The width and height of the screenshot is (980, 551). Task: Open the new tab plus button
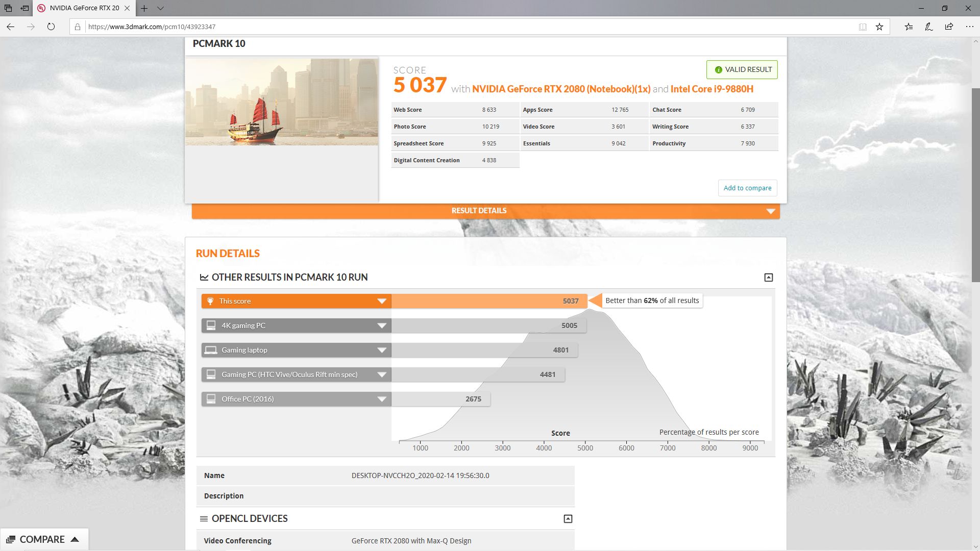[144, 8]
